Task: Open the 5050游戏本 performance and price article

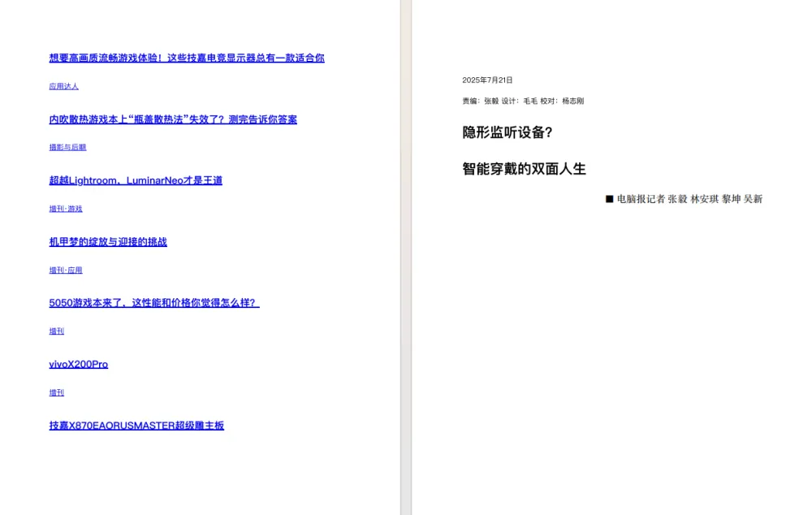Action: (x=153, y=302)
